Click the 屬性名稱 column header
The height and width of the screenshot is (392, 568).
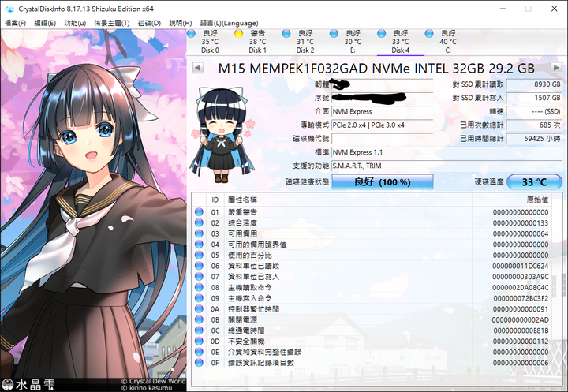(348, 200)
